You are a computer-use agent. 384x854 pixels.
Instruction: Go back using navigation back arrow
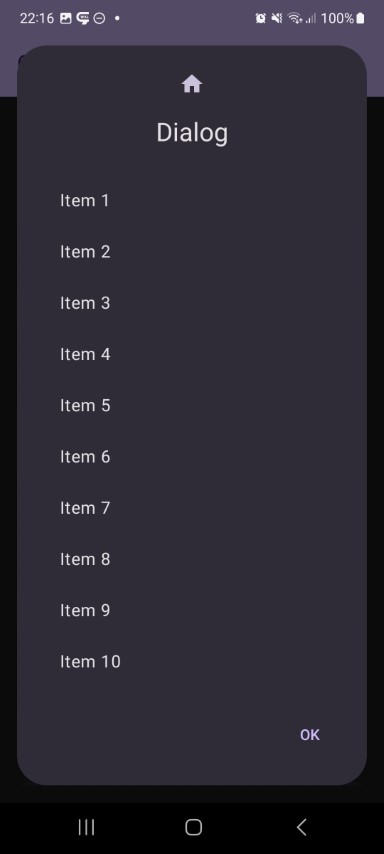coord(301,827)
